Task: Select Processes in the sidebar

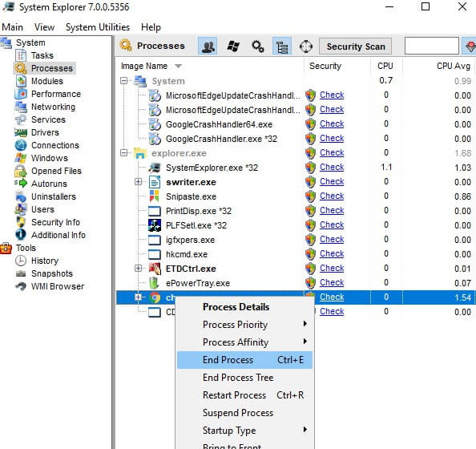Action: pyautogui.click(x=52, y=68)
